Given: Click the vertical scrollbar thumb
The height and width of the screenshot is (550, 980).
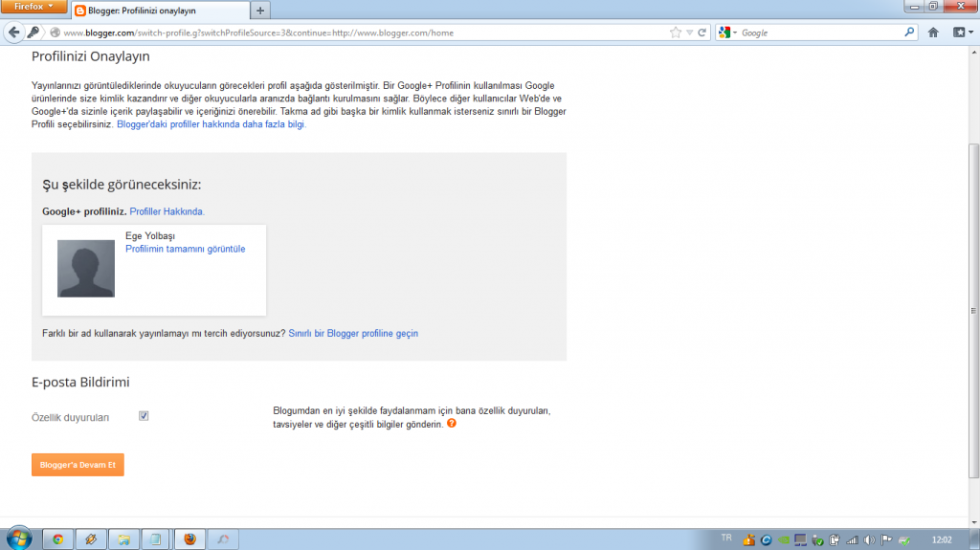Looking at the screenshot, I should [x=973, y=311].
